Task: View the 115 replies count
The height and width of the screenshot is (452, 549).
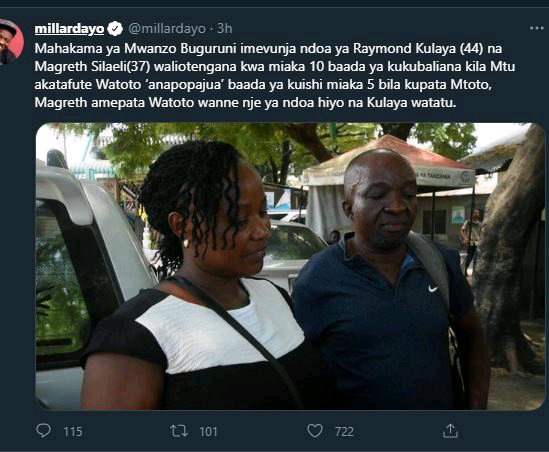Action: coord(73,432)
